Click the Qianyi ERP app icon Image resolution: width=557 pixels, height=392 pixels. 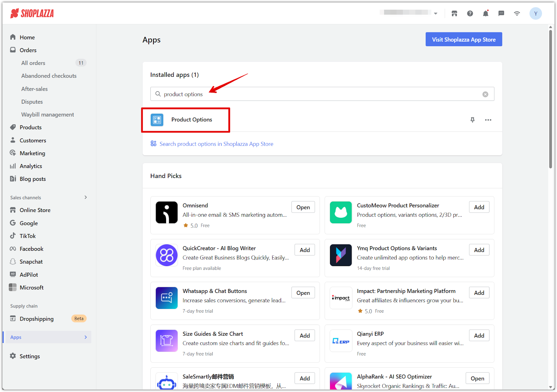point(341,341)
